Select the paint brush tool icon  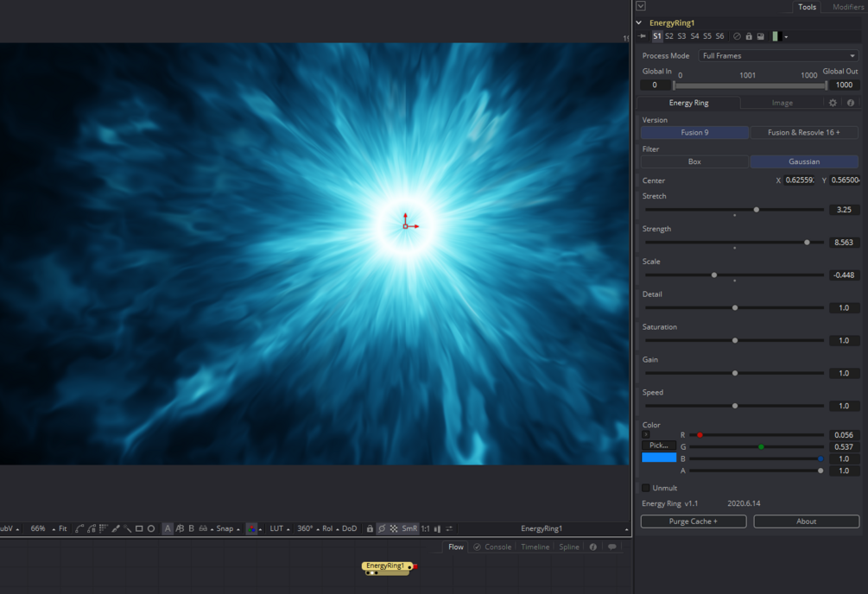click(x=116, y=528)
